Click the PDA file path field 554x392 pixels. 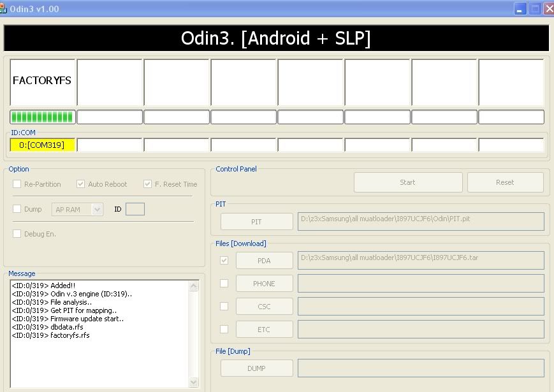[421, 260]
